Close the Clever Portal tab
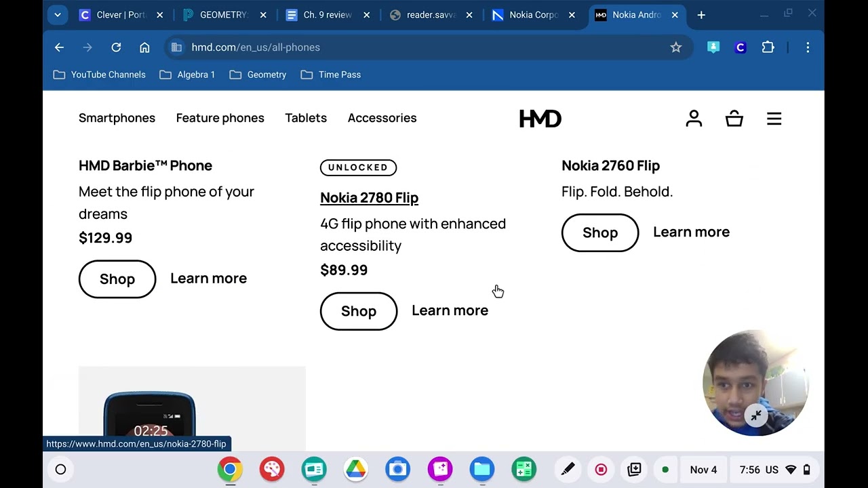The height and width of the screenshot is (488, 868). click(160, 15)
